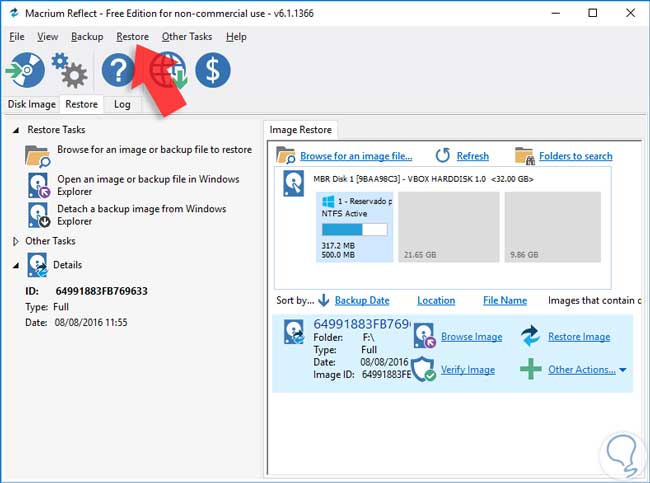Viewport: 650px width, 483px height.
Task: Switch to the Log tab
Action: 122,104
